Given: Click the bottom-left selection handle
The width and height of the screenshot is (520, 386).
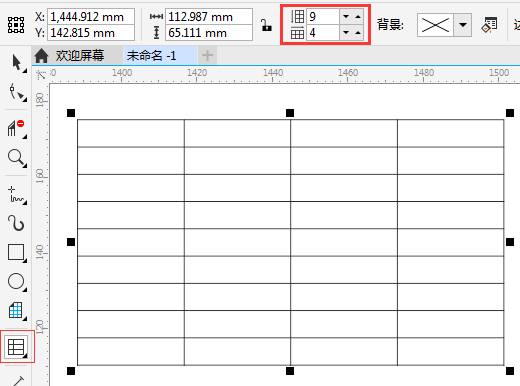Looking at the screenshot, I should pos(71,371).
